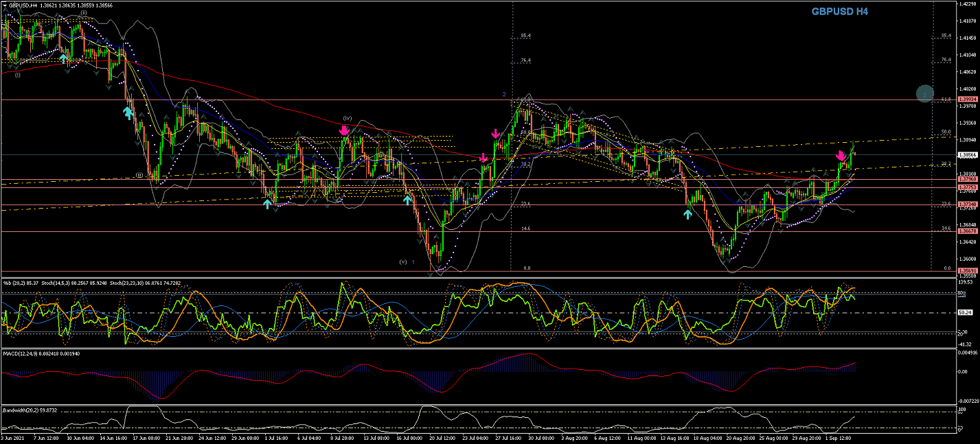Image resolution: width=980 pixels, height=444 pixels.
Task: Click the 1.41040 value on the price scale
Action: (968, 55)
